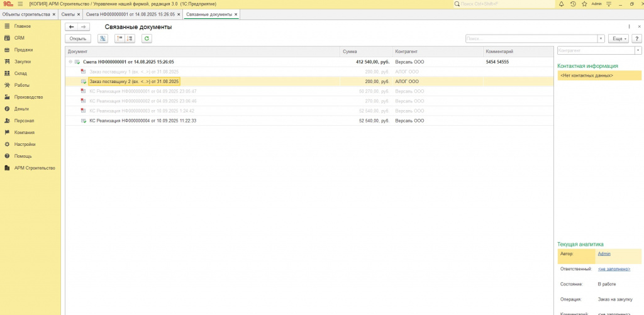Click the list search input field

pyautogui.click(x=531, y=38)
